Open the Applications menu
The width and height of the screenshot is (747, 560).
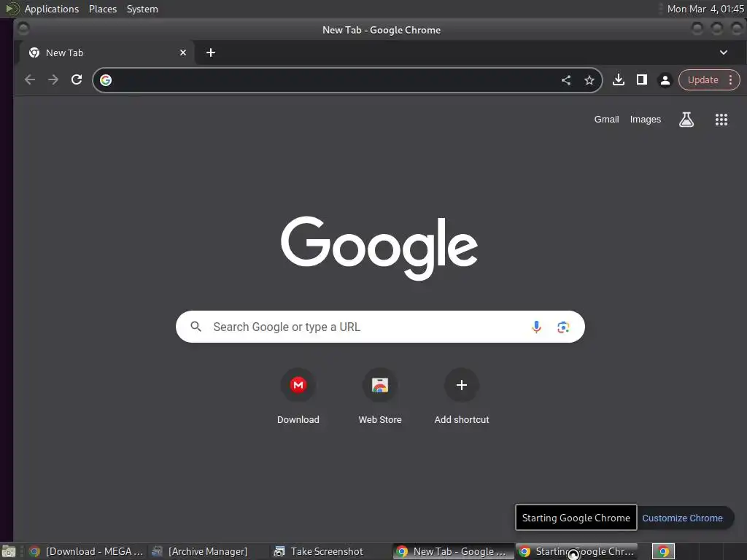52,9
